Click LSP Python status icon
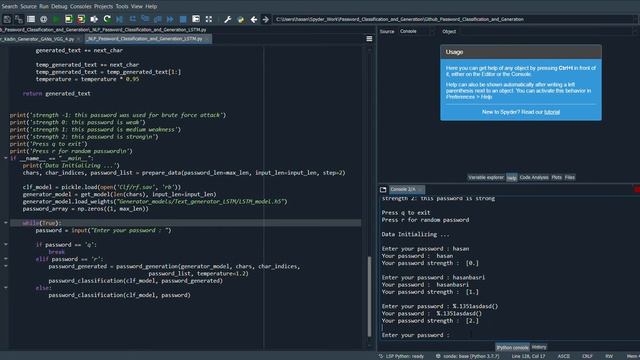The image size is (640, 360). [380, 356]
